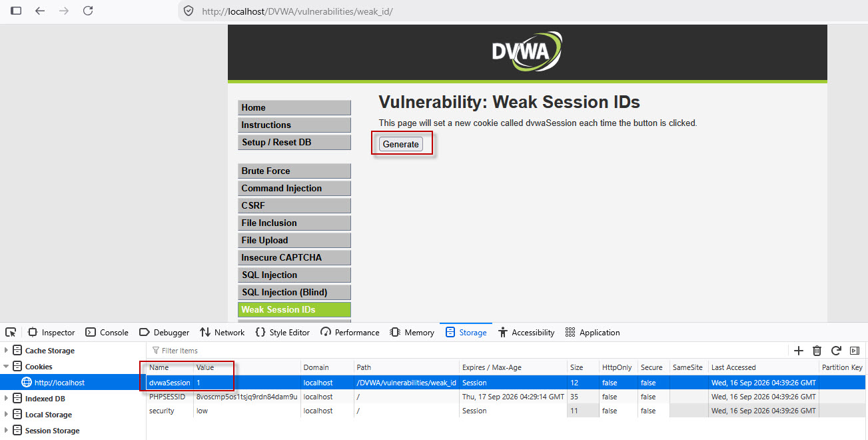Open the SQL Injection (Blind) page
868x440 pixels.
[x=294, y=292]
